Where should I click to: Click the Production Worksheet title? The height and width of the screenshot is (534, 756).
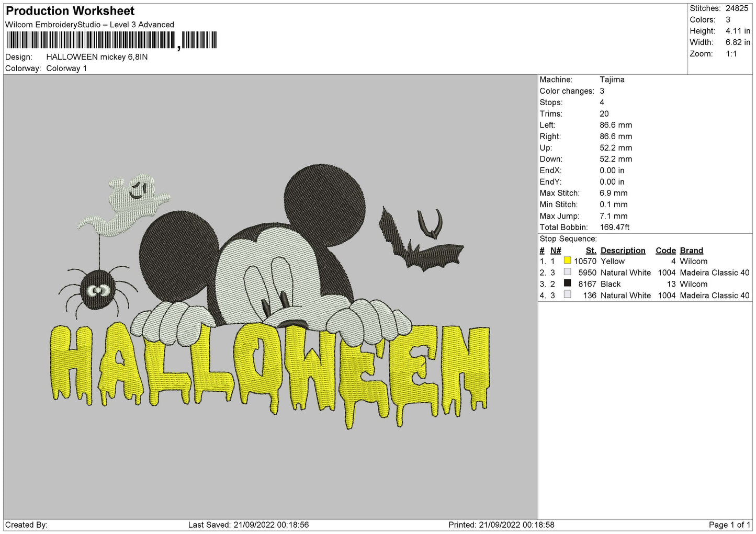tap(70, 11)
